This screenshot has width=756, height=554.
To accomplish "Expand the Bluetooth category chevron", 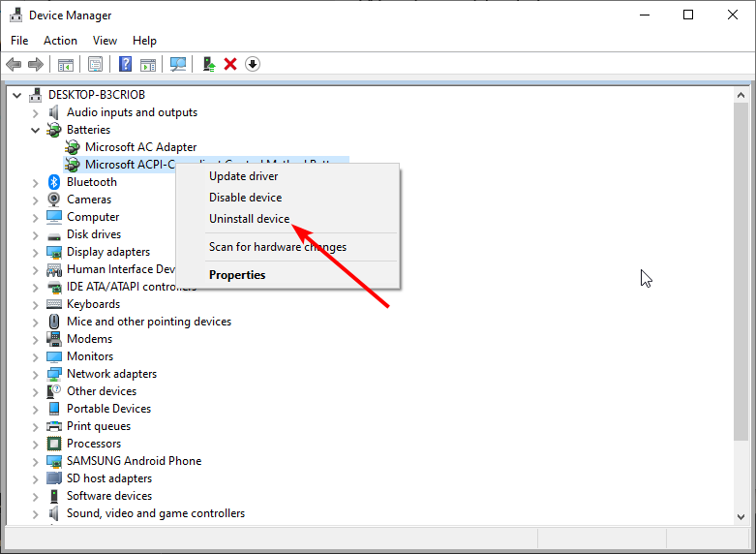I will 35,183.
